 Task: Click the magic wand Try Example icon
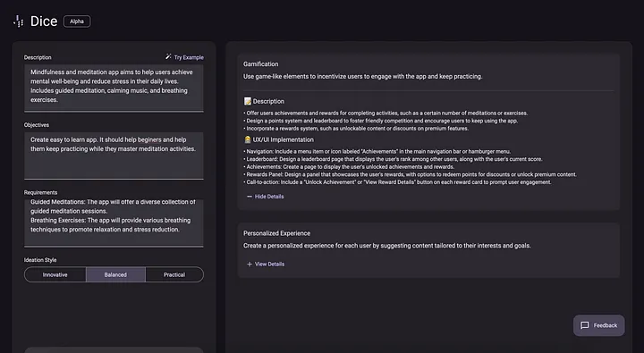[x=168, y=56]
